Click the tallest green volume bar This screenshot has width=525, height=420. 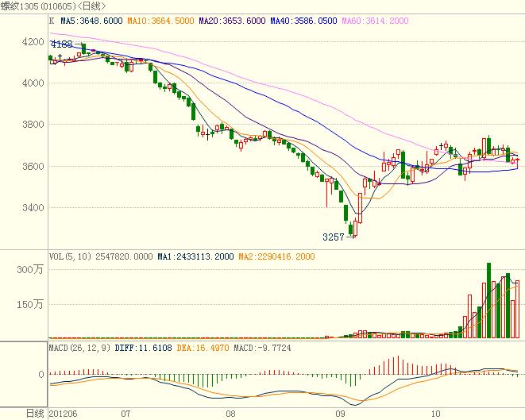coord(489,301)
